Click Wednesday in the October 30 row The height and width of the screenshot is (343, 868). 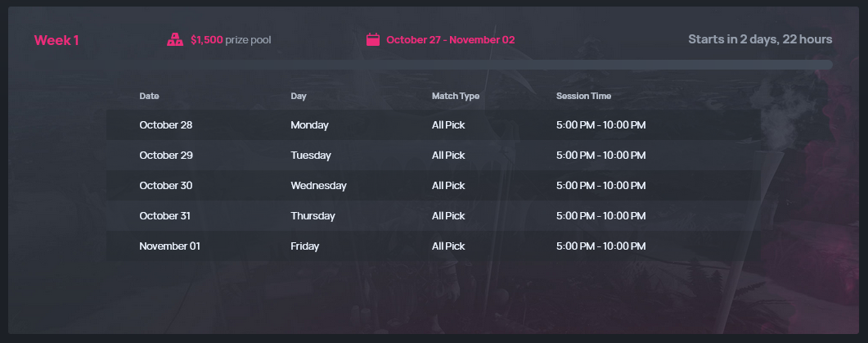tap(318, 186)
